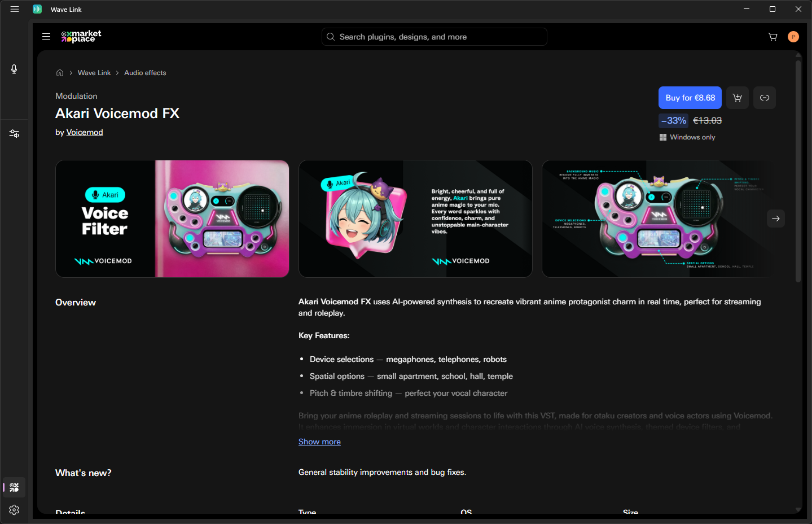Navigate to Audio effects breadcrumb

coord(145,73)
